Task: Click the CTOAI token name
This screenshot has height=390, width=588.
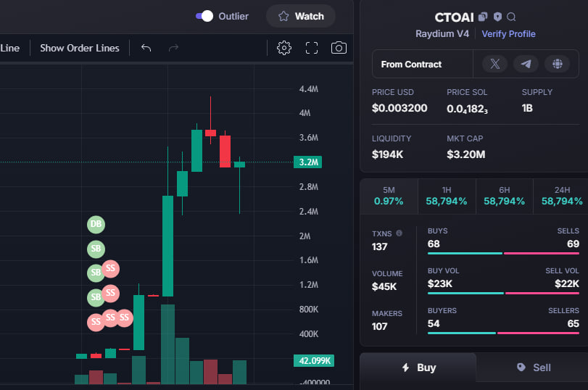Action: coord(454,17)
